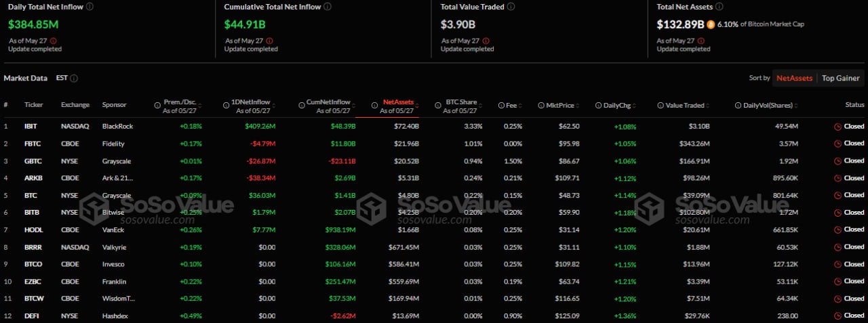Click HODL row Closed clock icon
The image size is (868, 323).
coord(837,230)
